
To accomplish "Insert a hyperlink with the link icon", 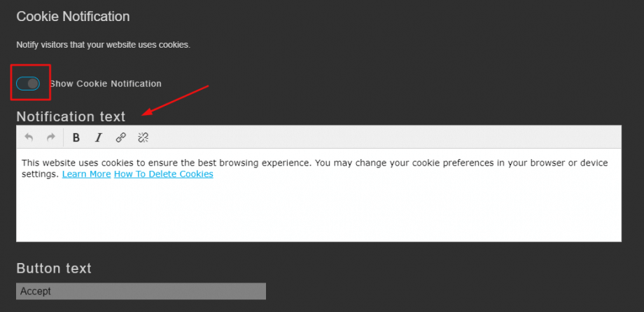I will click(120, 137).
